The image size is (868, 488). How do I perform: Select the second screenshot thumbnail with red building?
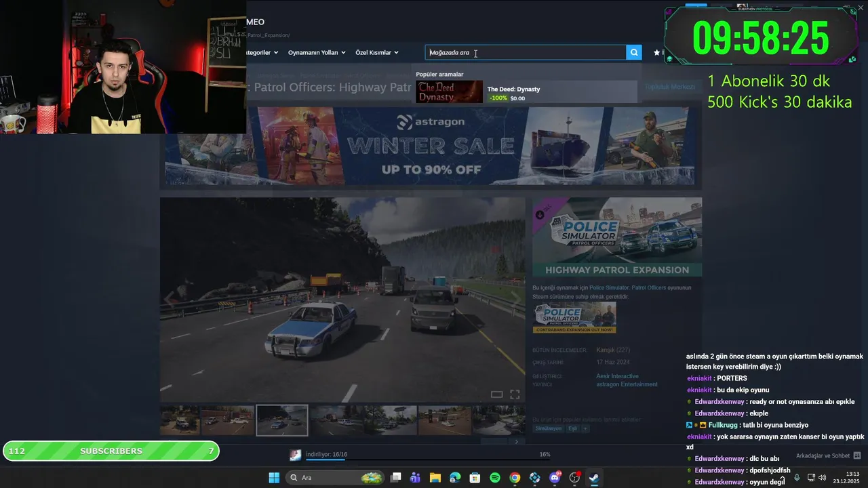click(227, 420)
